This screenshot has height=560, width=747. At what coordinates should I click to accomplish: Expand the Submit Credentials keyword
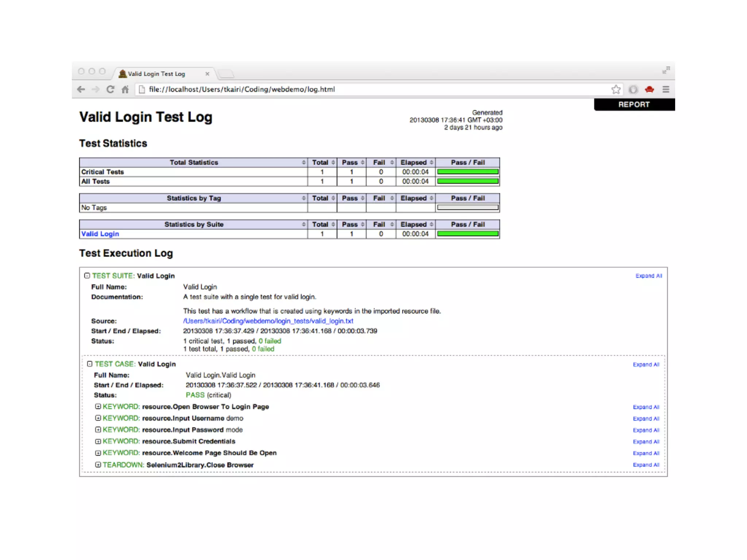[98, 442]
